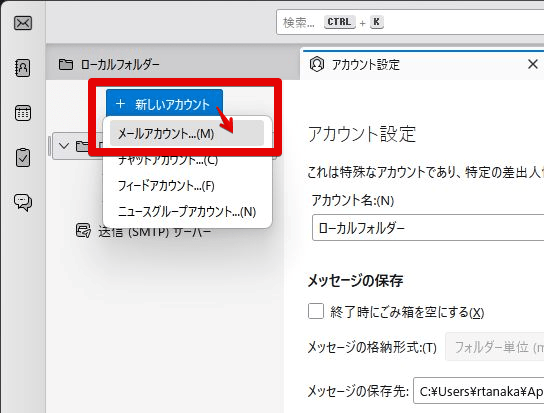Click the アカウント設定 tab account icon
544x413 pixels.
tap(317, 64)
